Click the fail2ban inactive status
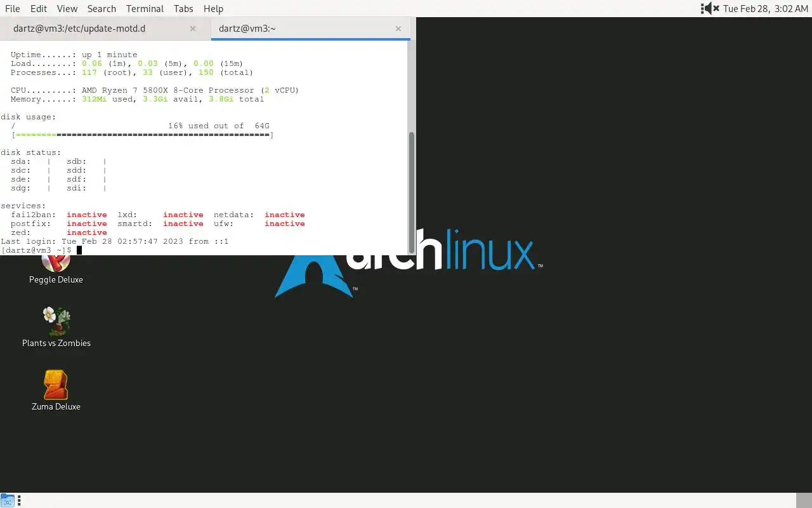The height and width of the screenshot is (508, 812). click(87, 215)
